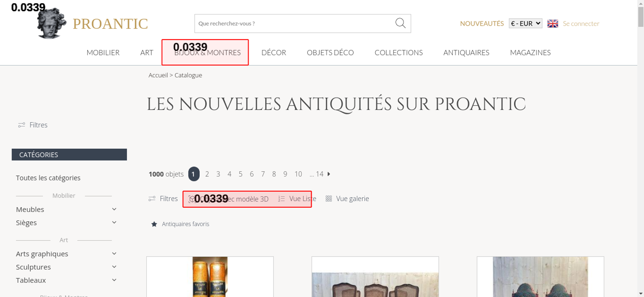This screenshot has height=297, width=644.
Task: Open the leather books item thumbnail
Action: (210, 277)
